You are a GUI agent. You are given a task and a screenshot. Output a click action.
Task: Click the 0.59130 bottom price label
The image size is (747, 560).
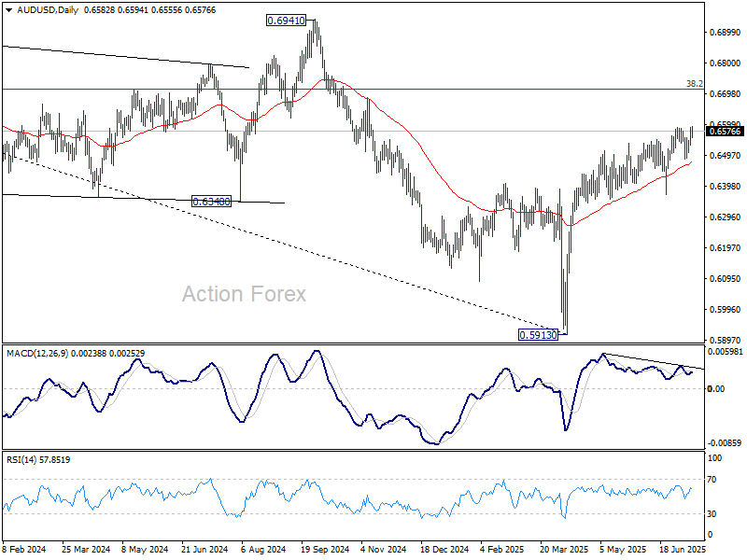[x=538, y=334]
